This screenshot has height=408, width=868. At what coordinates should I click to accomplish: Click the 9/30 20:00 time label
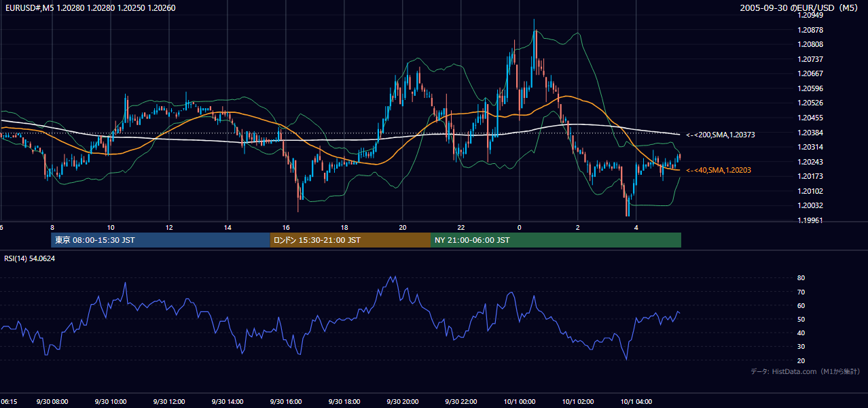(x=403, y=402)
